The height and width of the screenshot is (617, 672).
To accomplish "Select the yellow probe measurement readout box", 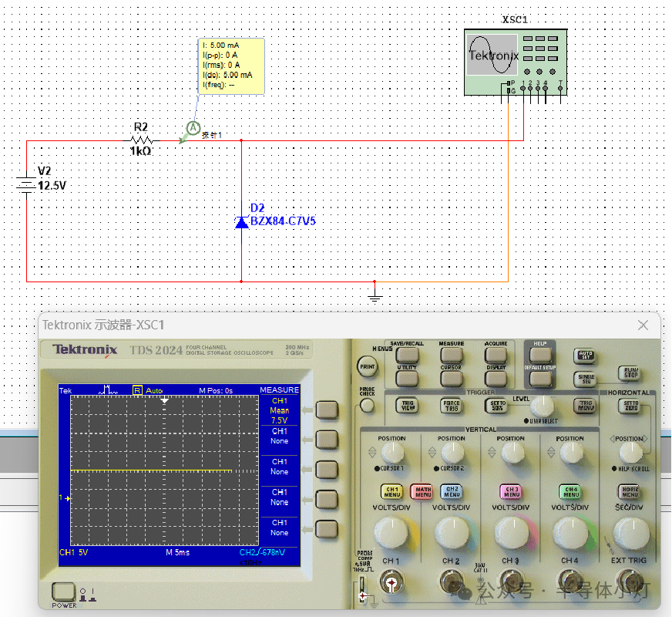I will point(231,66).
